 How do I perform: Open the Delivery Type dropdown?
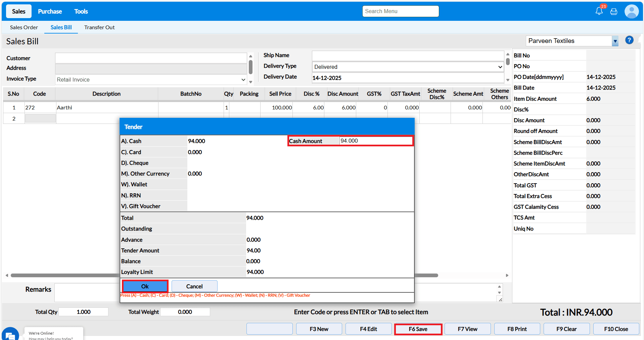click(x=408, y=67)
